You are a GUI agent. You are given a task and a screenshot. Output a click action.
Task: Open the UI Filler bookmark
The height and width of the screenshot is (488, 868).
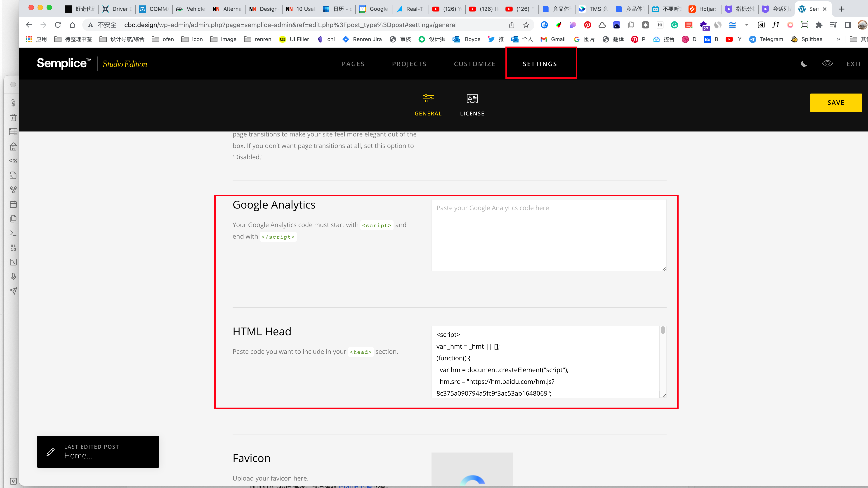click(x=294, y=39)
